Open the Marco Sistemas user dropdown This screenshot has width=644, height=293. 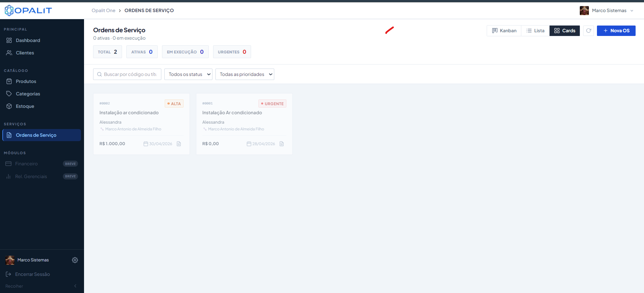607,10
